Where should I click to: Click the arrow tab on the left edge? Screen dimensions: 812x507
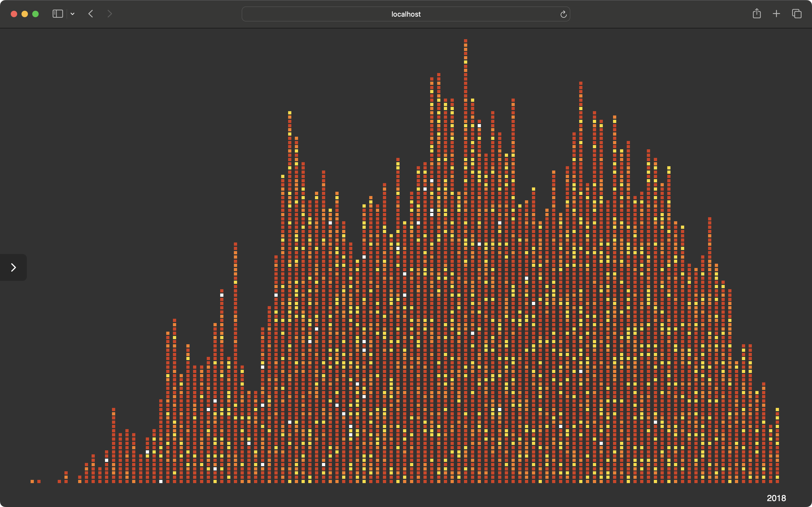pyautogui.click(x=13, y=267)
